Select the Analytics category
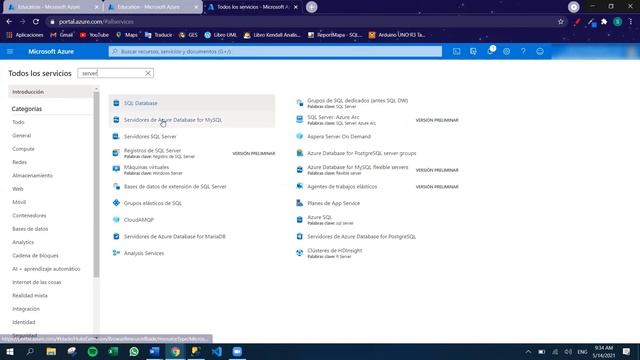The image size is (640, 360). [x=23, y=242]
